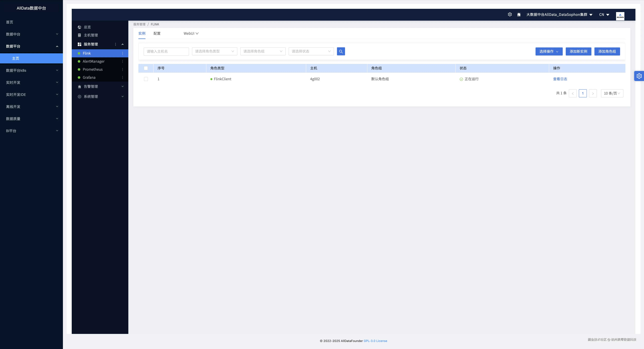Open settings gear in top header
This screenshot has height=349, width=644.
coord(510,14)
